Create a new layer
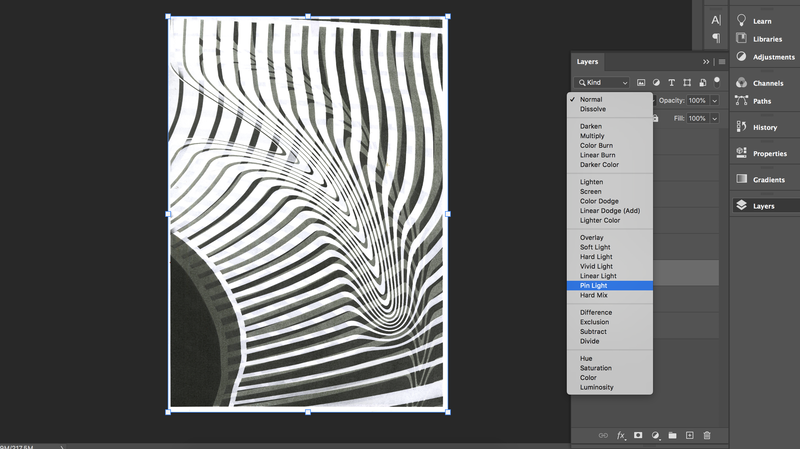Viewport: 800px width, 449px height. pos(689,435)
